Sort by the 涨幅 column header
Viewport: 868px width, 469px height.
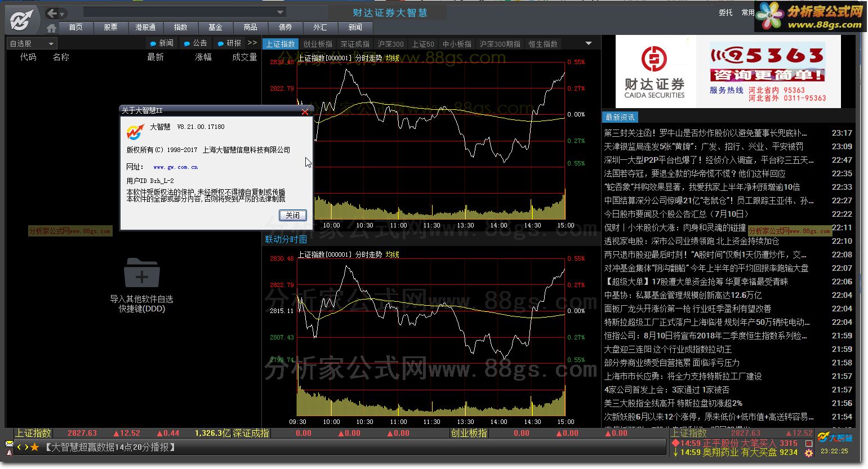203,57
